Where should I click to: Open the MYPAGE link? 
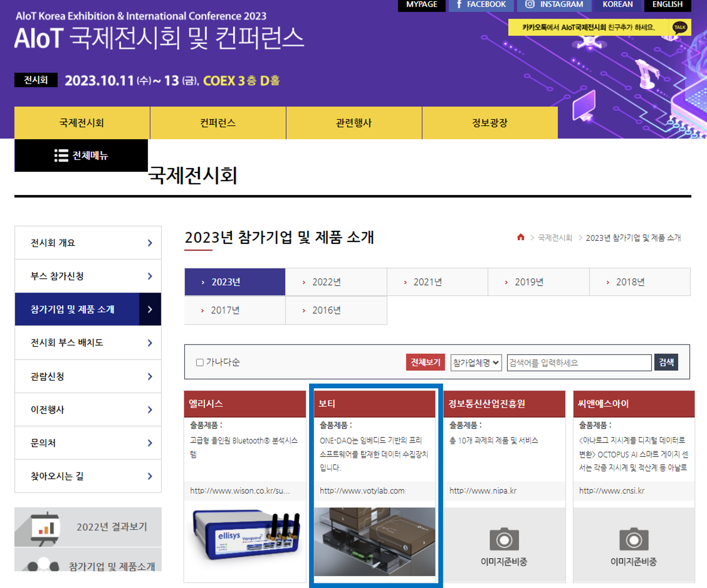tap(422, 5)
